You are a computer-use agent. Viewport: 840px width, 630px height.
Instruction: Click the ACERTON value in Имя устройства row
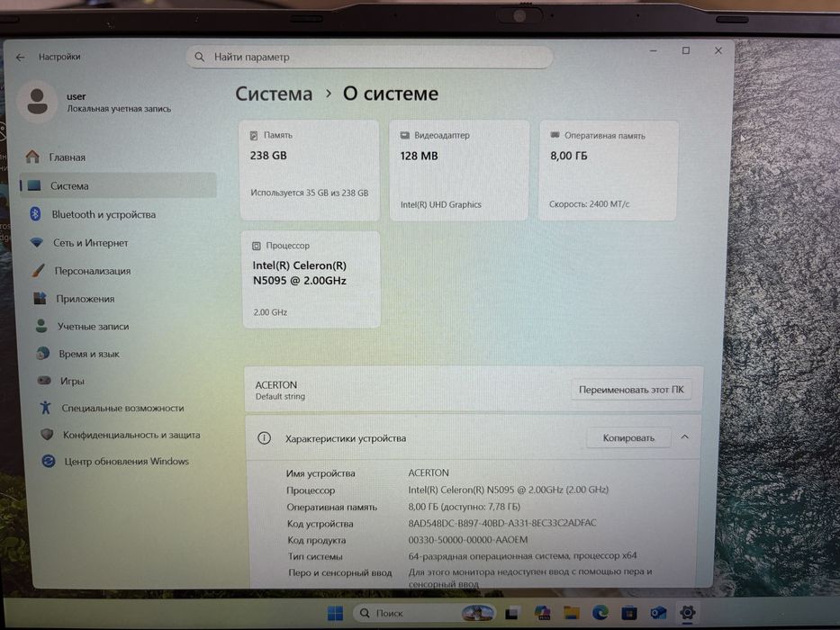pyautogui.click(x=429, y=472)
